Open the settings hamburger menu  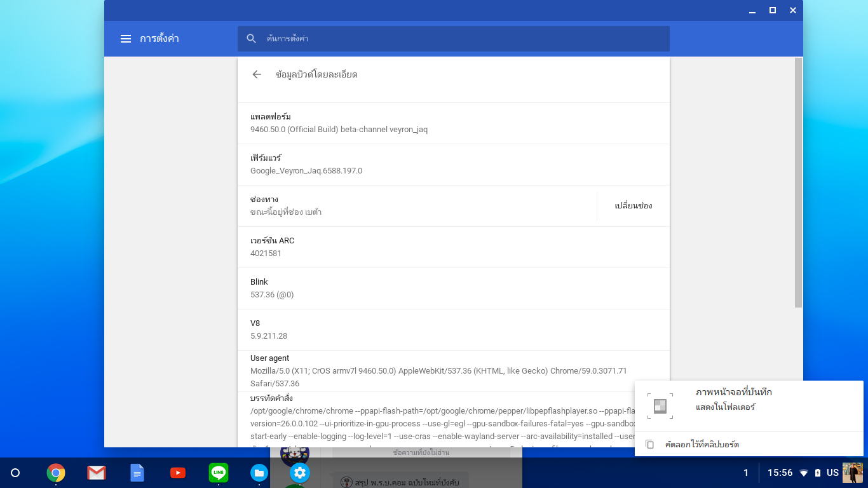tap(126, 39)
